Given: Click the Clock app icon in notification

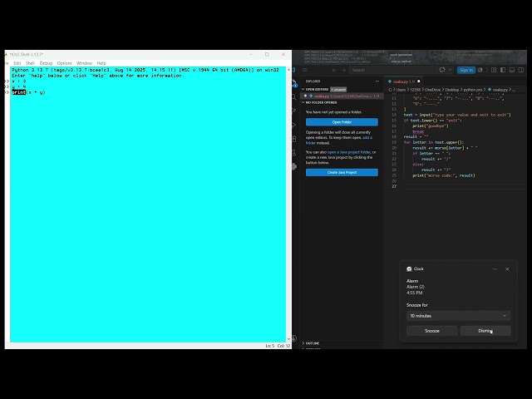Looking at the screenshot, I should click(x=409, y=269).
